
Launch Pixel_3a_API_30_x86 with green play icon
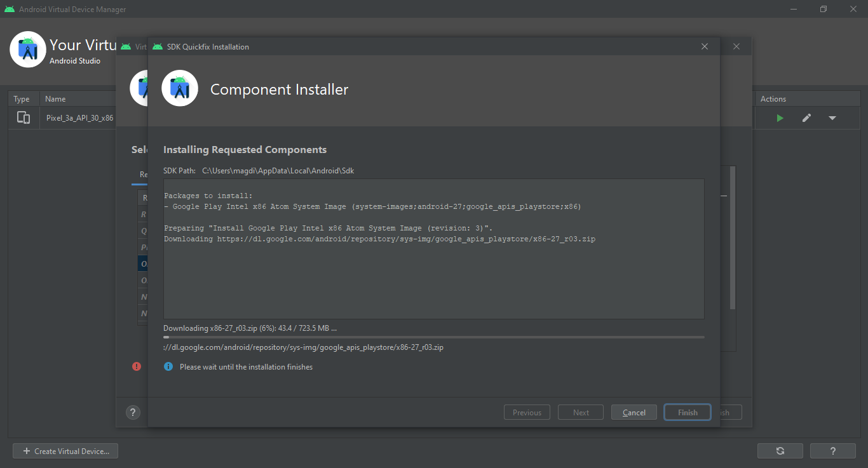pos(780,118)
